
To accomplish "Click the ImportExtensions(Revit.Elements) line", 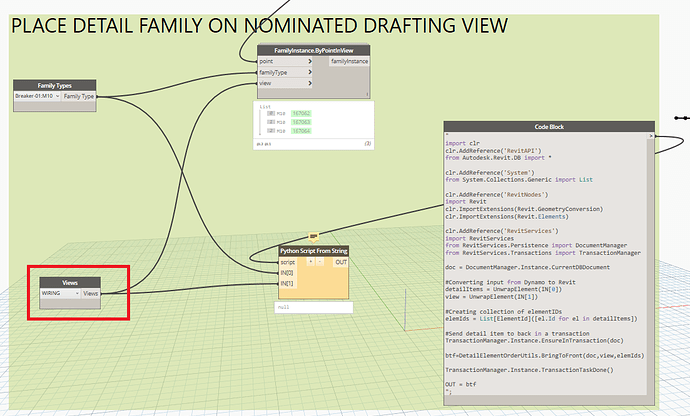I will click(507, 216).
